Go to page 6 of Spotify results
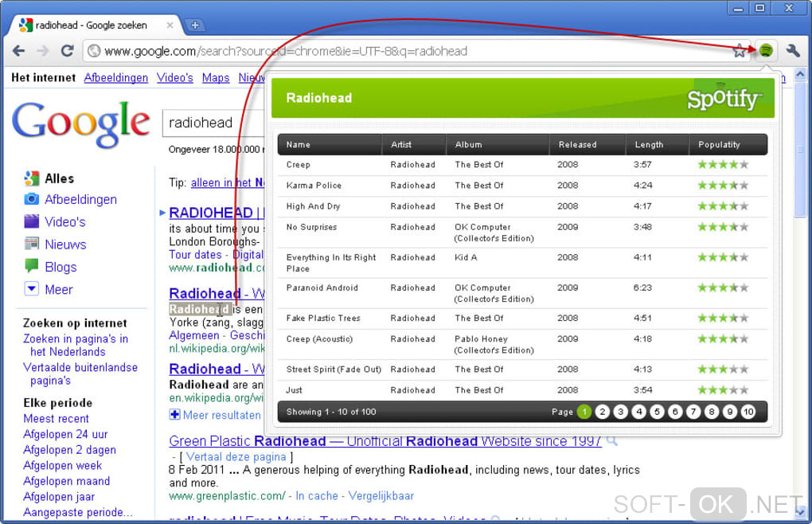This screenshot has height=524, width=812. [x=675, y=413]
